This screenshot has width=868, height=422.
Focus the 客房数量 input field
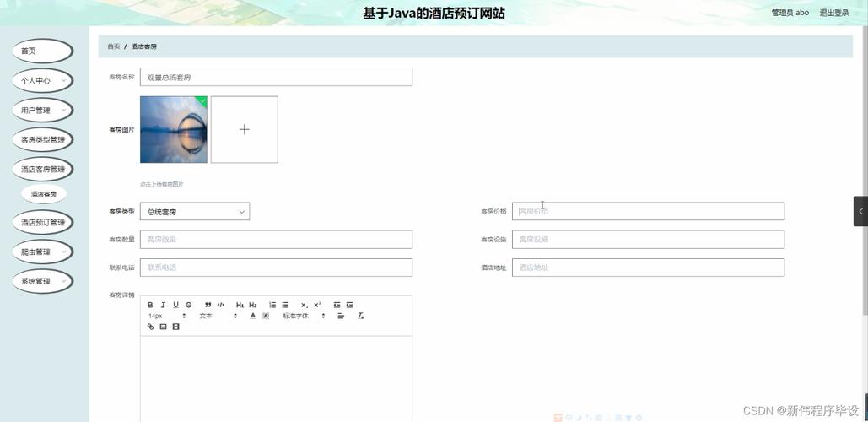(x=276, y=239)
